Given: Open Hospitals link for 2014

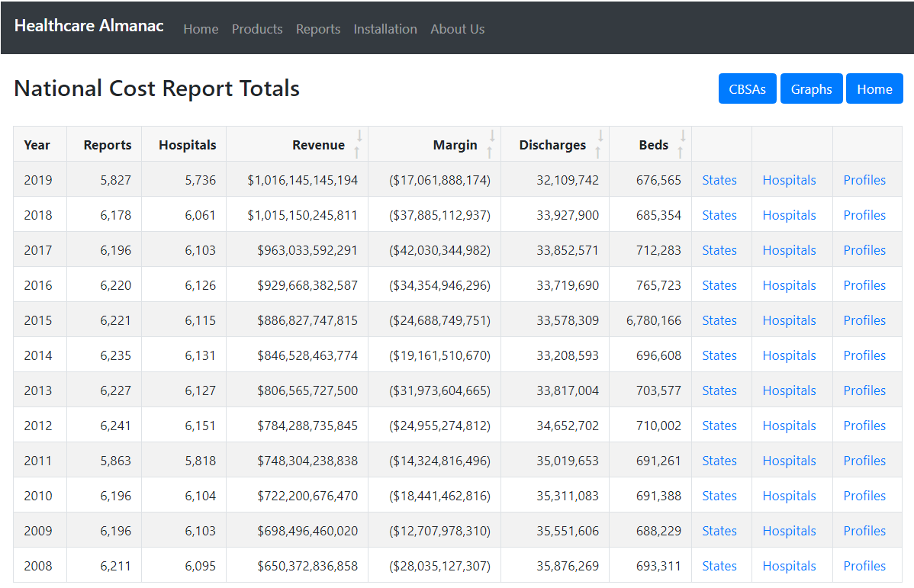Looking at the screenshot, I should tap(789, 355).
